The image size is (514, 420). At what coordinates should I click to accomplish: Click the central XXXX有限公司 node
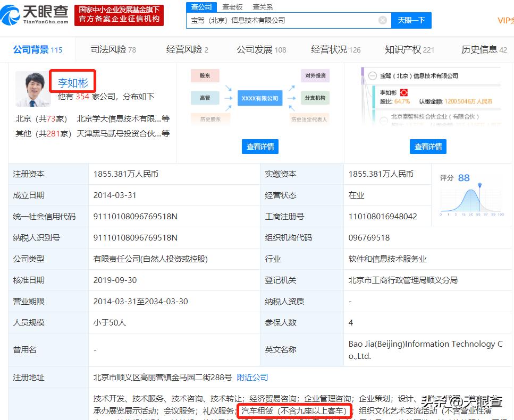(260, 98)
